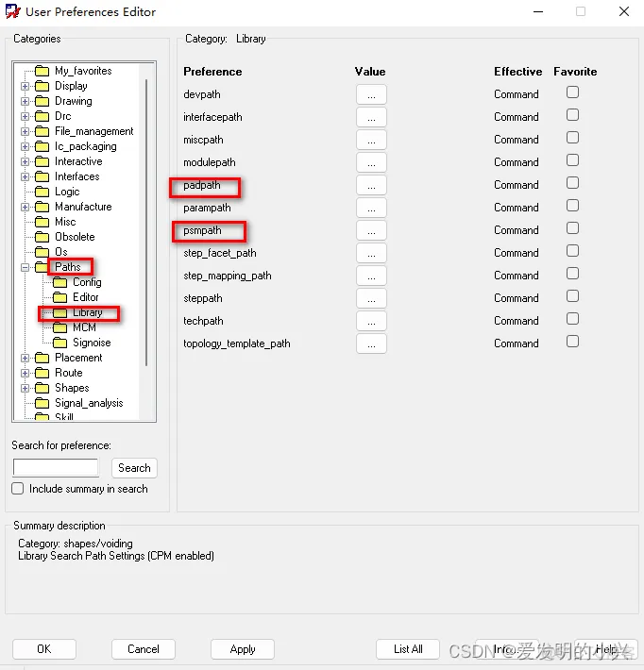
Task: Mark interfacepath as favorite
Action: (572, 115)
